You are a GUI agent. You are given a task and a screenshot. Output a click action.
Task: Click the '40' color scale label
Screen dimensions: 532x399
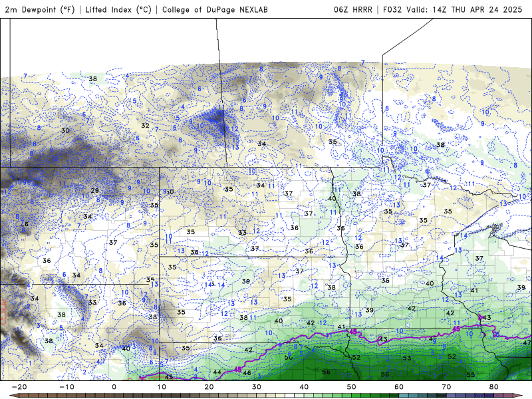(x=304, y=387)
